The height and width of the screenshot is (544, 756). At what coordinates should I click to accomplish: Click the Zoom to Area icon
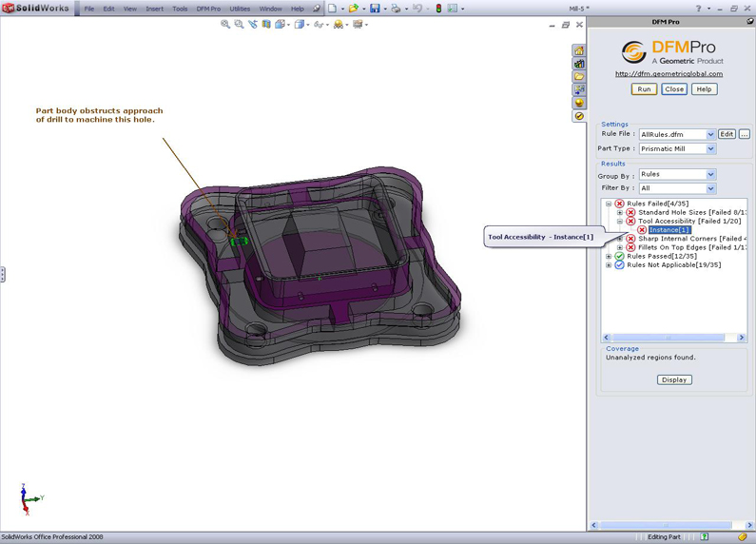point(239,24)
